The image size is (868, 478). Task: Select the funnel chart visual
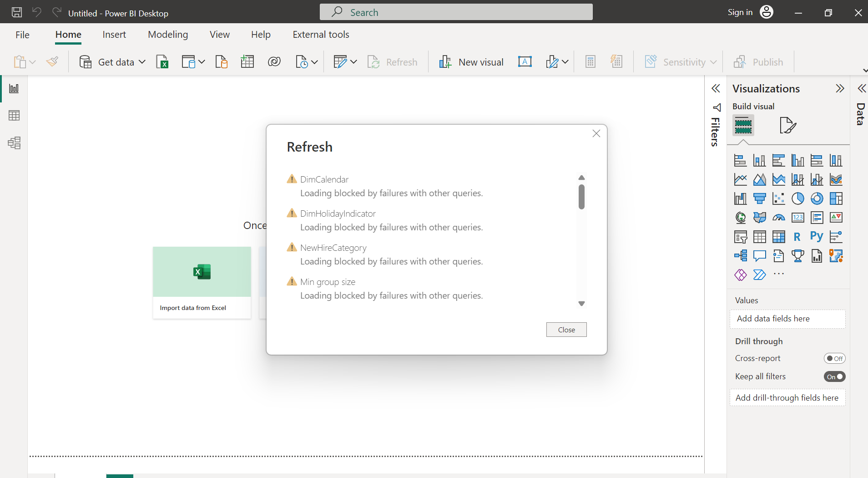click(x=760, y=198)
